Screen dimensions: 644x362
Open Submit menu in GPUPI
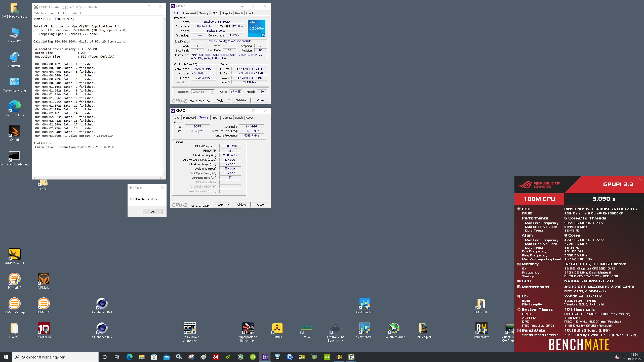pyautogui.click(x=54, y=13)
